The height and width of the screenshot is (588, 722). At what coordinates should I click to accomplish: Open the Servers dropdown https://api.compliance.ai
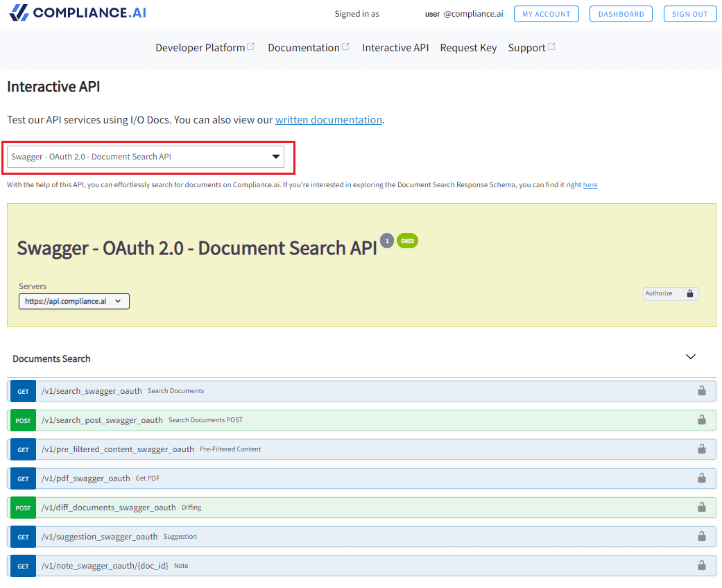[74, 301]
